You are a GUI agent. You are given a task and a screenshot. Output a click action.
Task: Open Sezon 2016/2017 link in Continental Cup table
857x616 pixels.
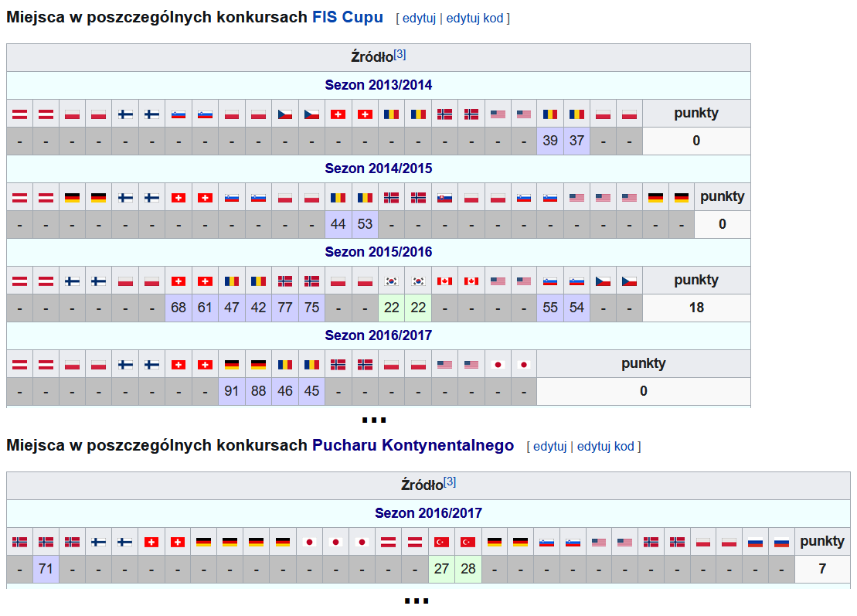(x=428, y=513)
